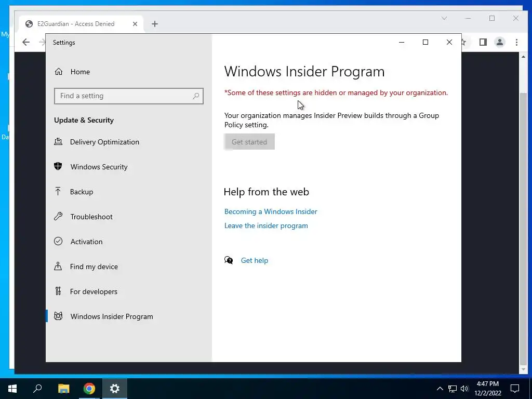Image resolution: width=532 pixels, height=399 pixels.
Task: Open Becoming a Windows Insider link
Action: [271, 212]
